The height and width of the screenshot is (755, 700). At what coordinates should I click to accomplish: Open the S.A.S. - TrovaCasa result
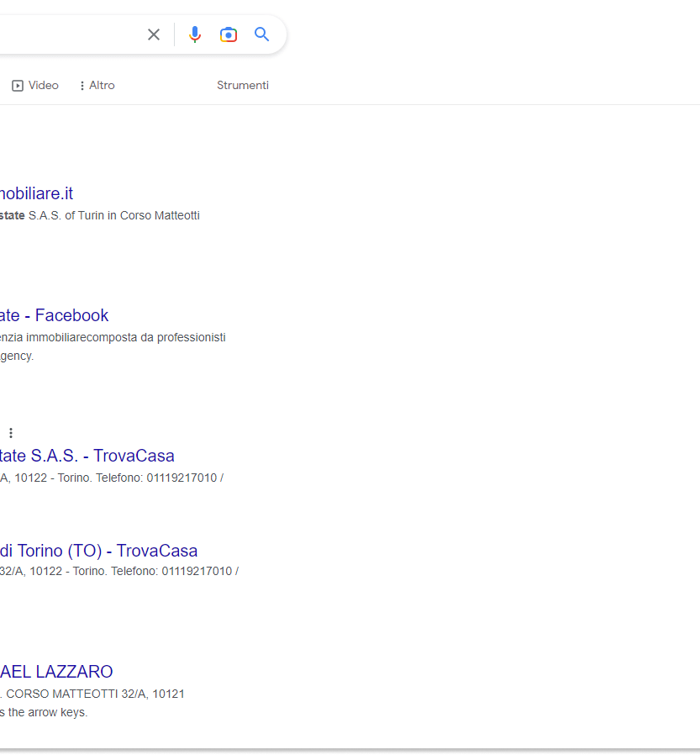[x=87, y=456]
